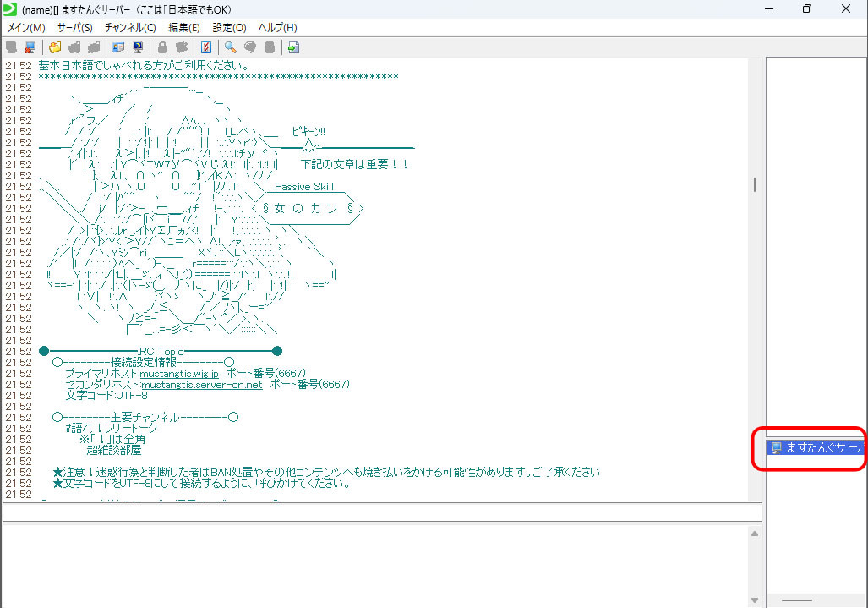Viewport: 868px width, 608px height.
Task: Open the チャンネル(C) menu
Action: [130, 27]
